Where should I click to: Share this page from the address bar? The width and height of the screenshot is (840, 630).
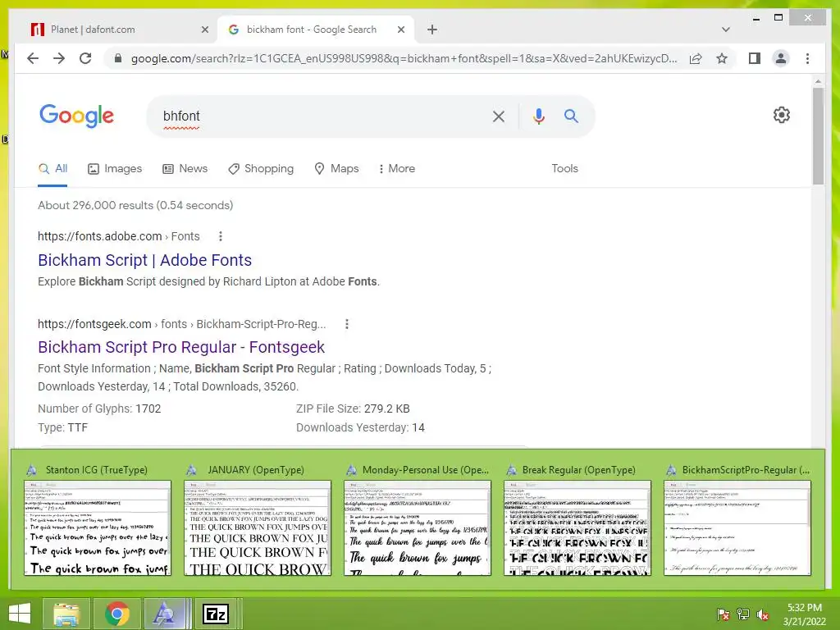pos(696,58)
